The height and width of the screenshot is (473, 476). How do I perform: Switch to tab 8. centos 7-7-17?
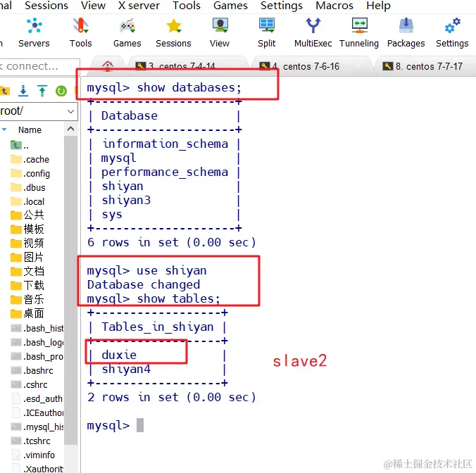(425, 66)
